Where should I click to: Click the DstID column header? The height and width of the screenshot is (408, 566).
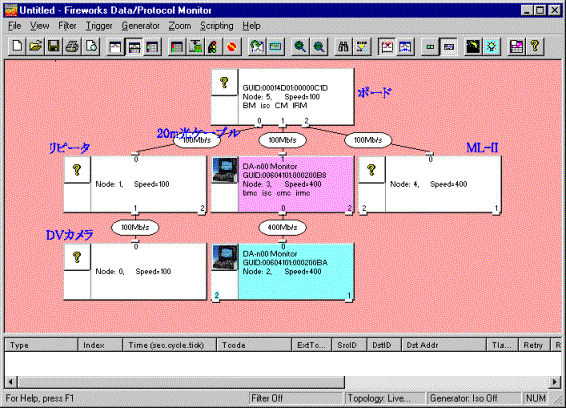pyautogui.click(x=384, y=345)
